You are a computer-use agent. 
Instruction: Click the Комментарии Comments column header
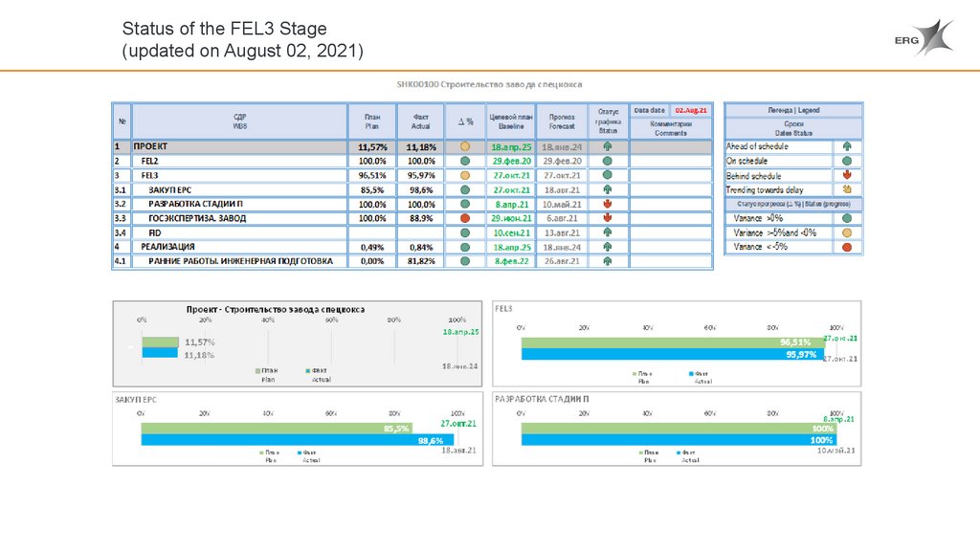[671, 129]
